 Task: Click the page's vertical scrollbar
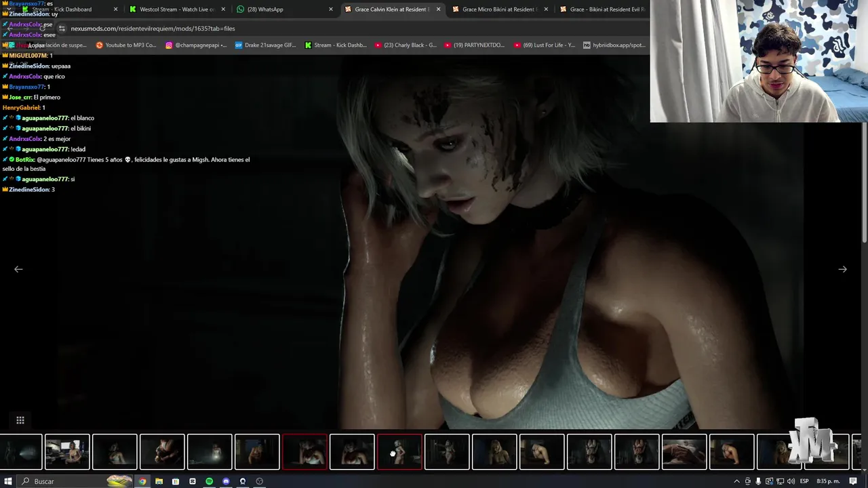click(x=864, y=183)
